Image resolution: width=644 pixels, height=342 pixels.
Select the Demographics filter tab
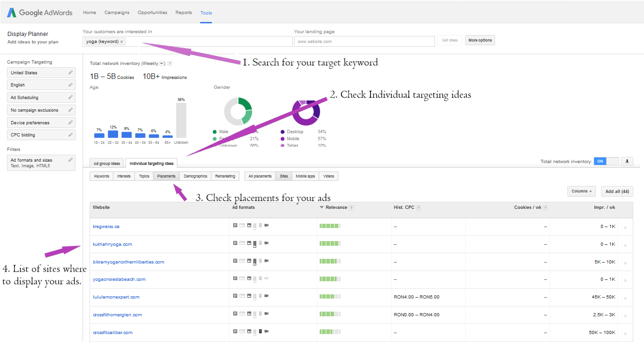pos(196,176)
